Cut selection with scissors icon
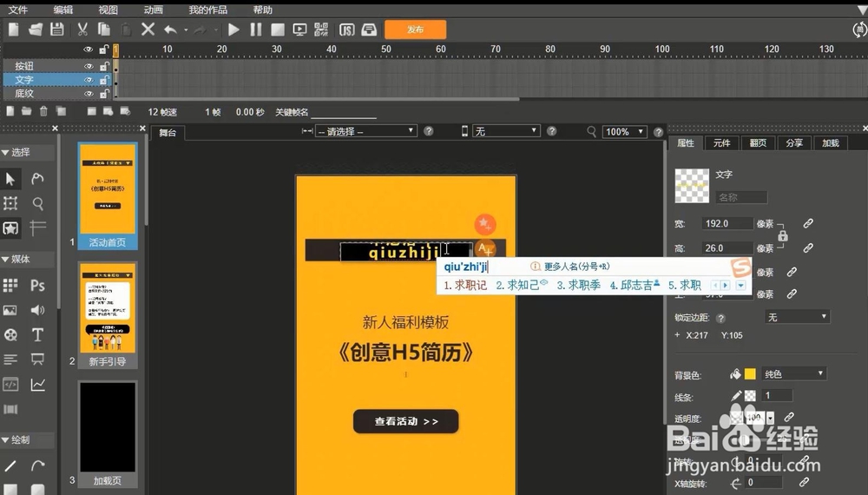This screenshot has width=868, height=495. (x=82, y=30)
